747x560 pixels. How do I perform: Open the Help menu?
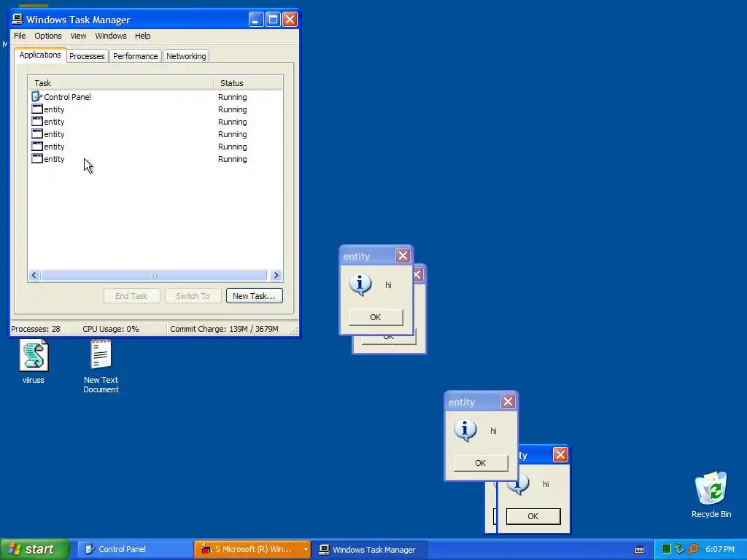click(x=142, y=36)
